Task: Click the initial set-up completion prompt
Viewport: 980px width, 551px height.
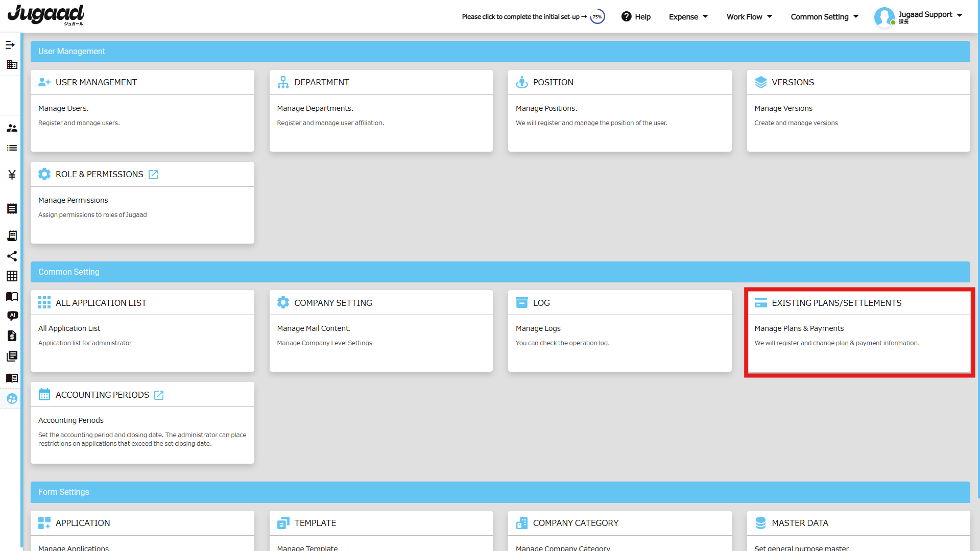Action: 524,17
